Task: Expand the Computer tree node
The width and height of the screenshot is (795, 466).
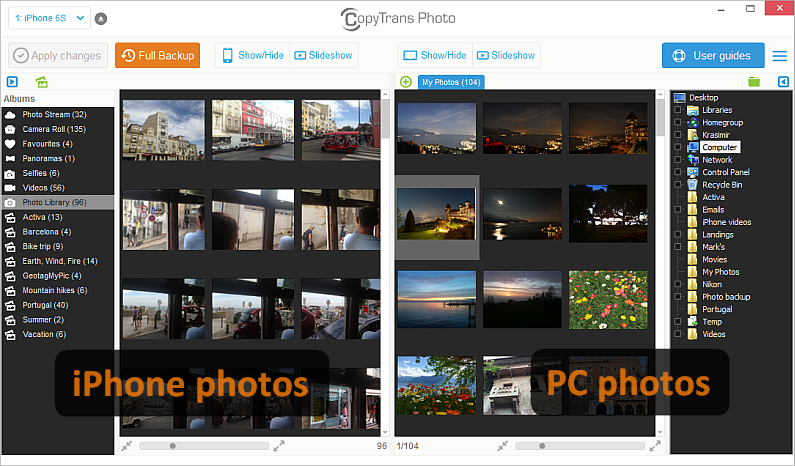Action: click(678, 147)
